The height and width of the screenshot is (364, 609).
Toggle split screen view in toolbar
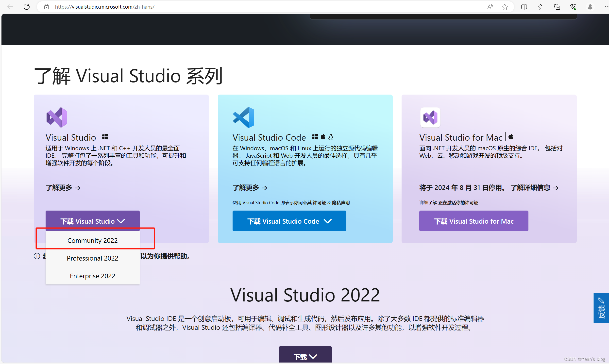pyautogui.click(x=524, y=7)
